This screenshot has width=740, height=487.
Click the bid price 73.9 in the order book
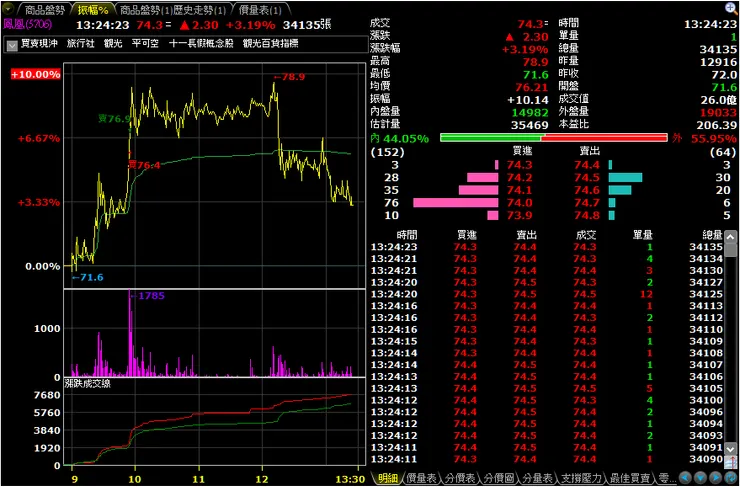pyautogui.click(x=519, y=215)
